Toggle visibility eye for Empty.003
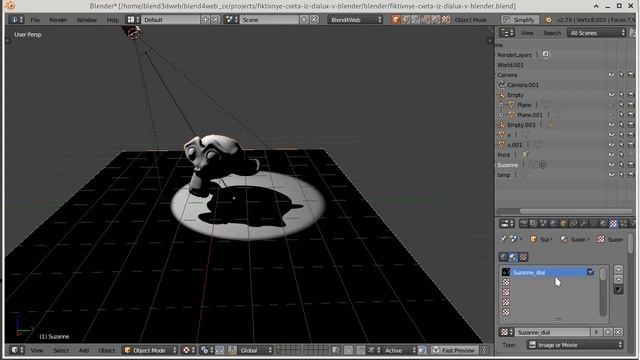This screenshot has width=640, height=360. pyautogui.click(x=611, y=125)
